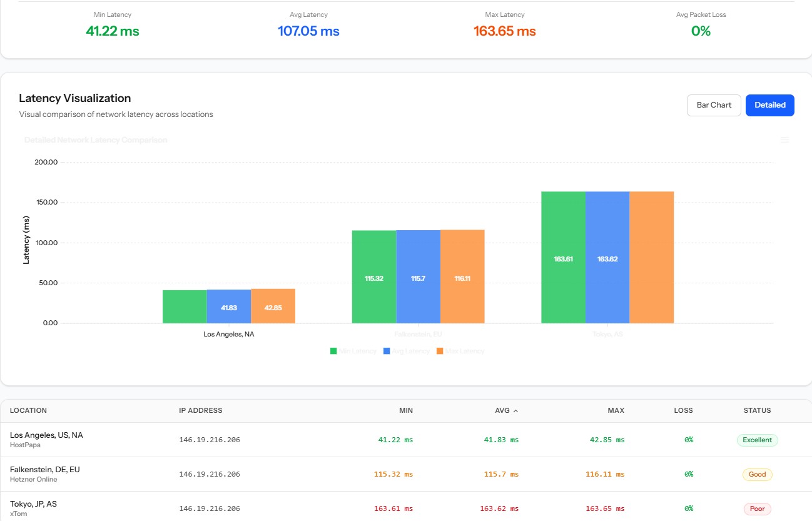Click the 'Los Angeles, US, NA' table row
812x521 pixels.
point(406,440)
